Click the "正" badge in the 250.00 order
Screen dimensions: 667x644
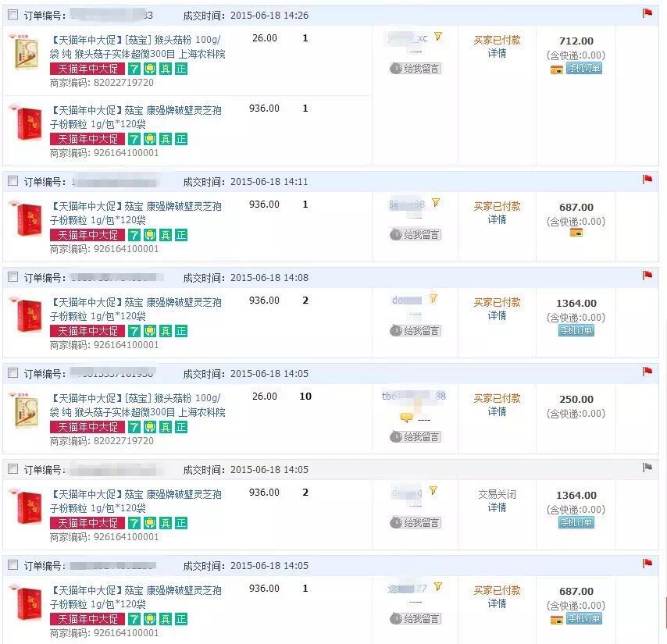181,427
